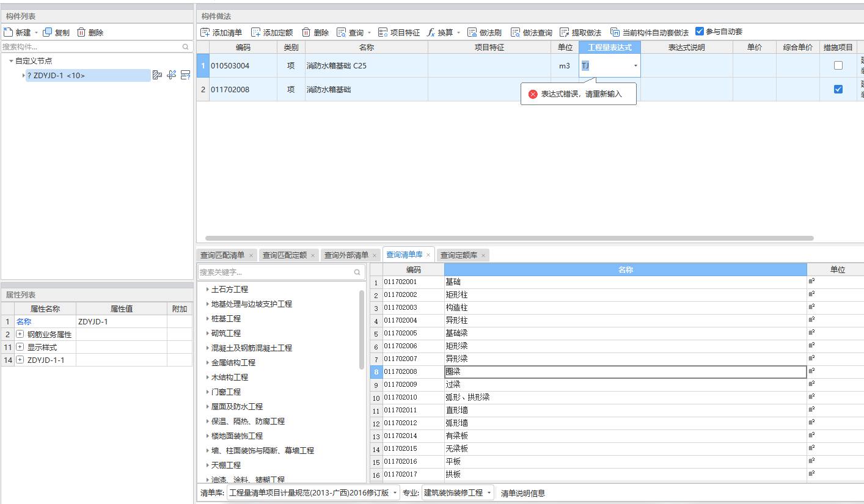Close the 查询定额库 tab

click(x=483, y=255)
